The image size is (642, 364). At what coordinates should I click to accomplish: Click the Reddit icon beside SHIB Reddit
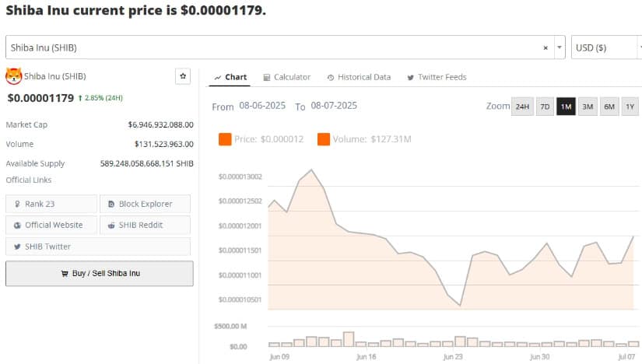pos(111,226)
